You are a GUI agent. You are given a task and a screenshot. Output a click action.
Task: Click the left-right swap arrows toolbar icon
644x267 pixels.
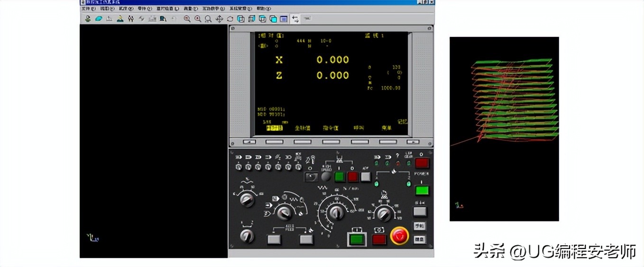click(295, 19)
